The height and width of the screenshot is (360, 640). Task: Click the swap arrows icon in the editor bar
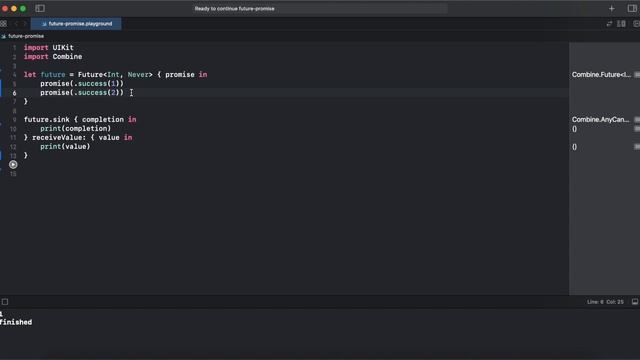[609, 24]
